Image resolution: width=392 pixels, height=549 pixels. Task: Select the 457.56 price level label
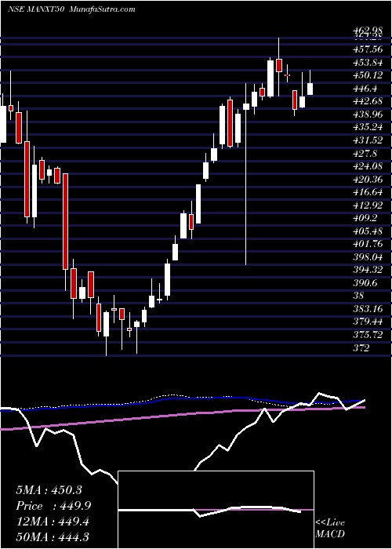point(367,50)
